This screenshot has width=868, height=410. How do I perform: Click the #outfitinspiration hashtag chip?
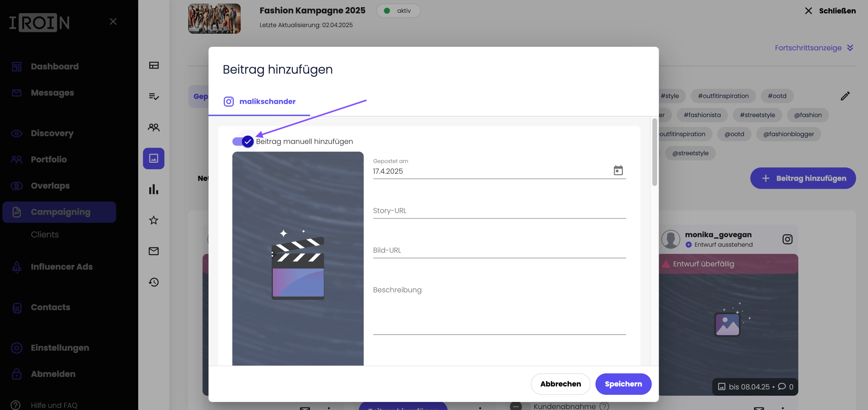coord(723,96)
